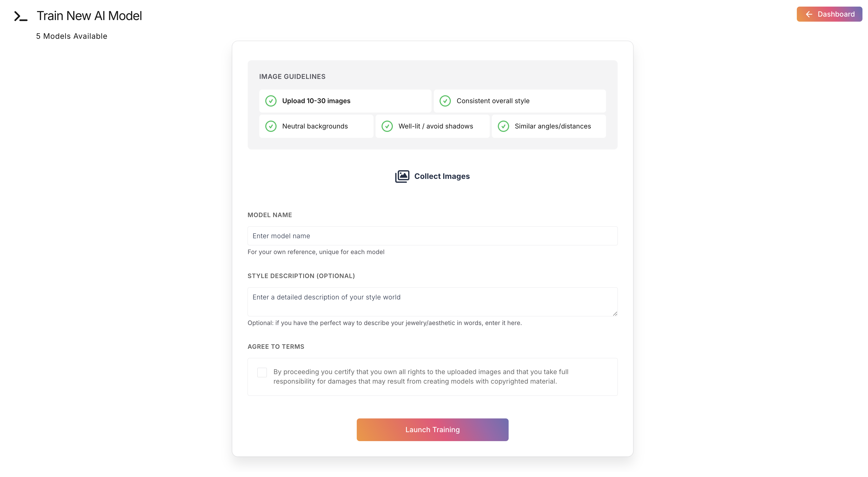This screenshot has width=868, height=477.
Task: Grab the style description resize handle
Action: (x=615, y=313)
